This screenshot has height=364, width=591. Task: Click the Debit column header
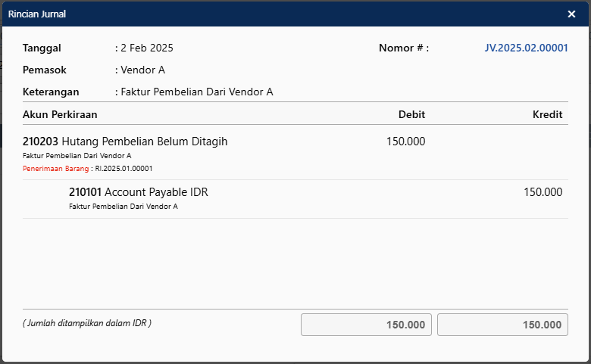pyautogui.click(x=411, y=114)
